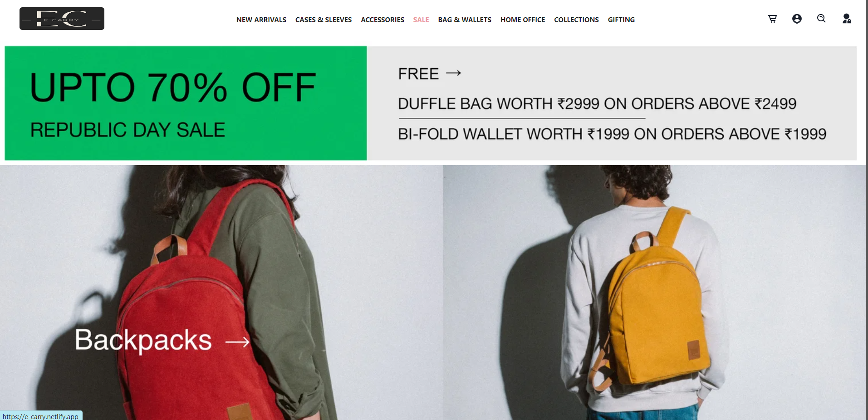
Task: Click the admin user lock icon
Action: pyautogui.click(x=847, y=19)
